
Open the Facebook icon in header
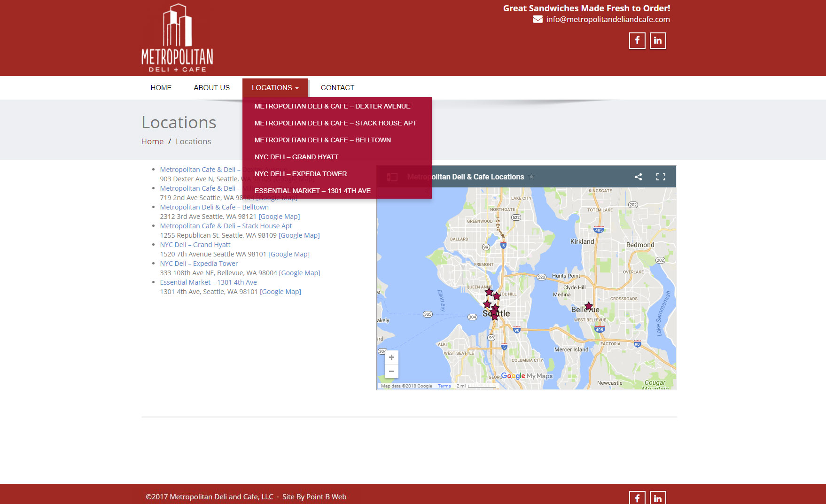tap(637, 40)
